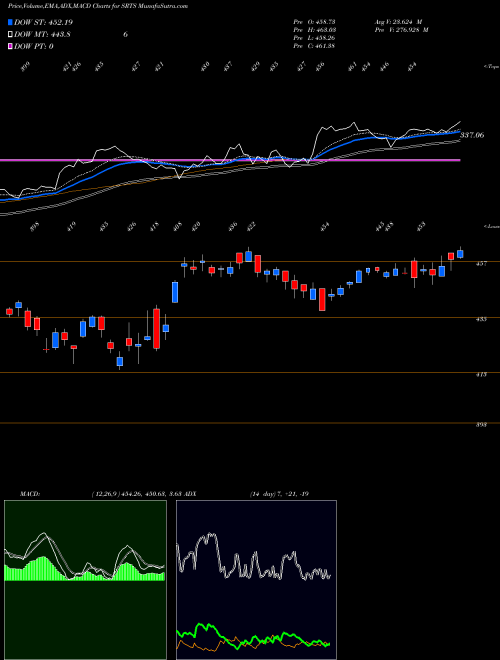Viewport: 500px width, 660px height.
Task: Open the ADX indicator panel
Action: [256, 580]
